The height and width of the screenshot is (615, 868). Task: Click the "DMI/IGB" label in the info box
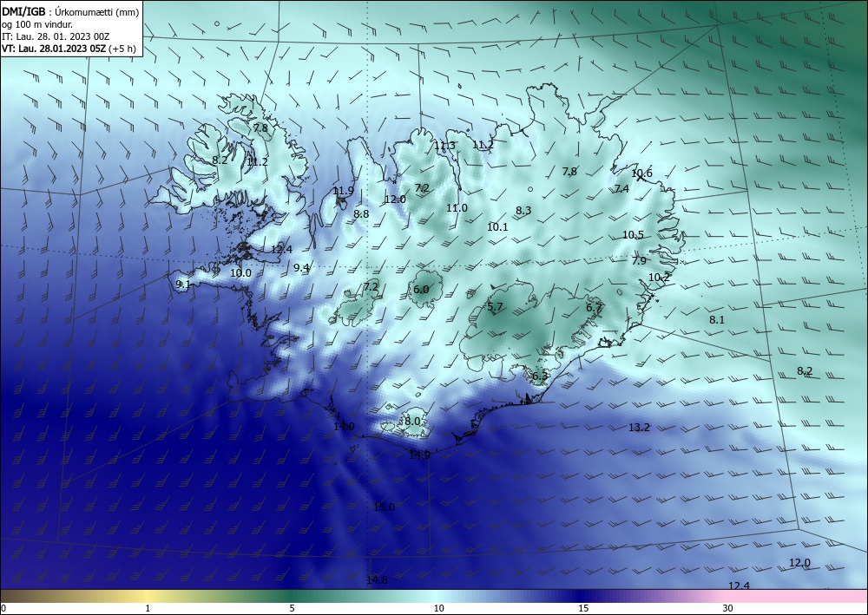click(x=23, y=13)
